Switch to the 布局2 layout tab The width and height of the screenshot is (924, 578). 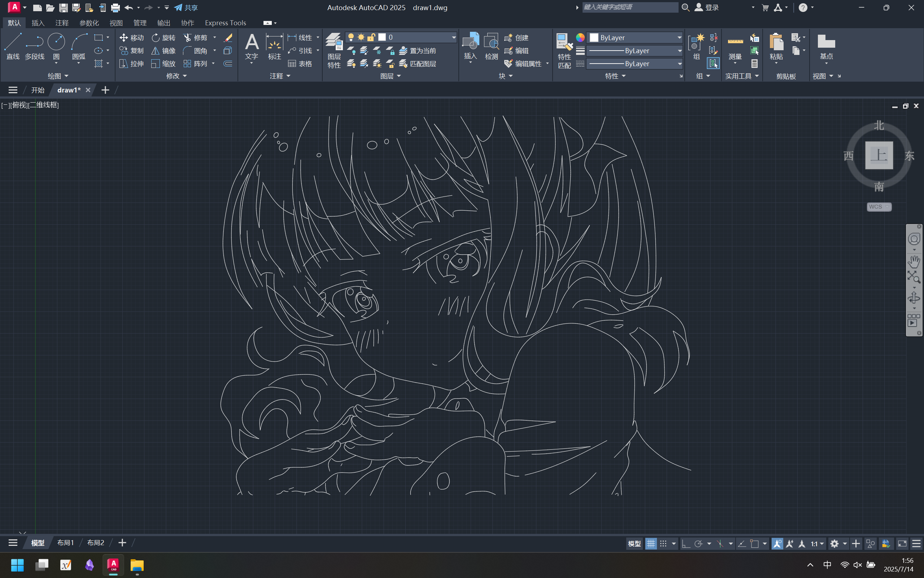coord(95,543)
